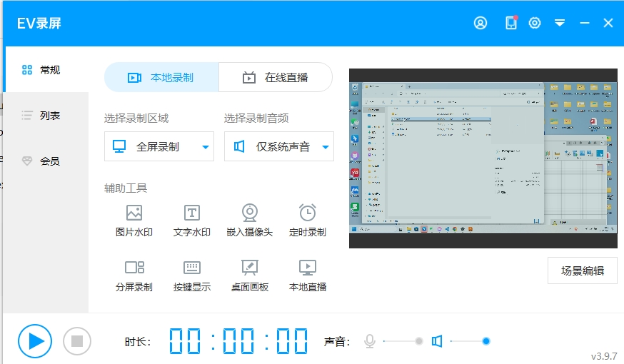Open the 按键显示 keystroke display tool
Screen dimensions: 624x364
[192, 276]
